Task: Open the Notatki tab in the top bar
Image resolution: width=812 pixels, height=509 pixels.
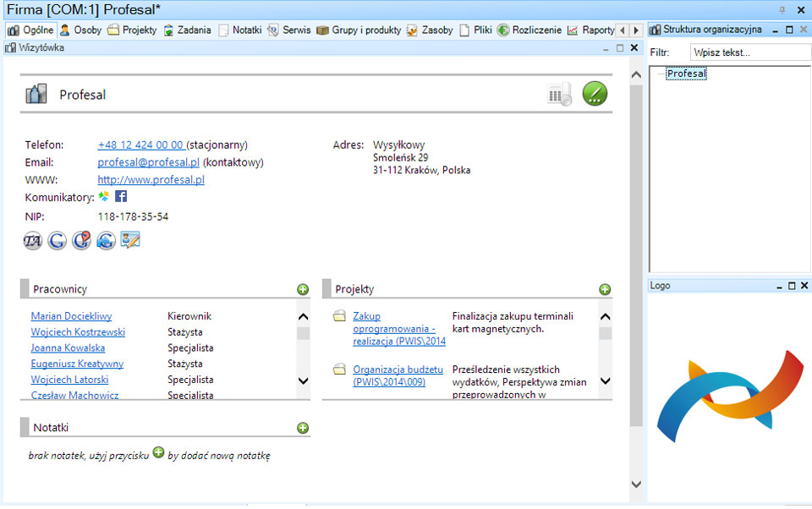Action: [x=240, y=30]
